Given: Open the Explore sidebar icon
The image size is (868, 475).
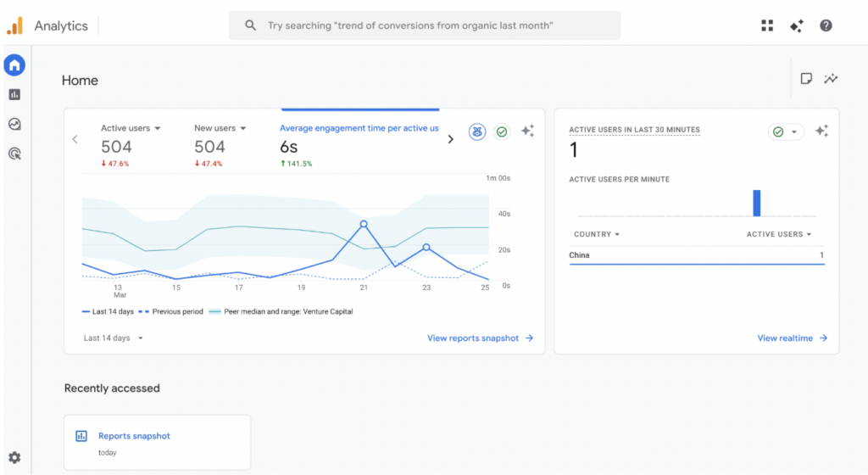Looking at the screenshot, I should coord(15,124).
